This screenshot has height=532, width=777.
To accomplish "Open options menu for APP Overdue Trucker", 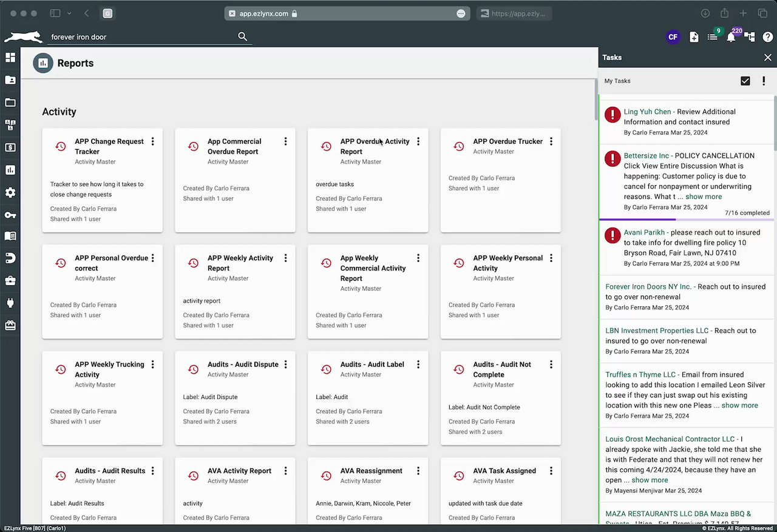I will coord(551,141).
